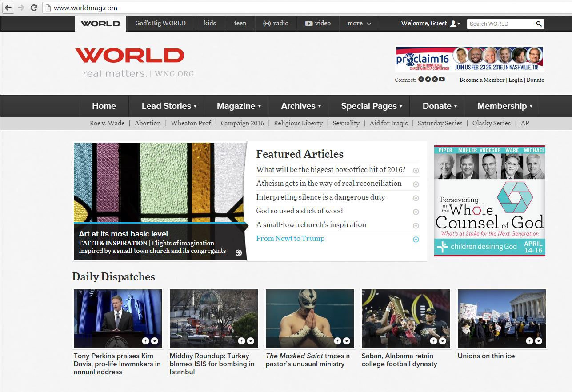Open From Newt to Trump article

pyautogui.click(x=290, y=239)
